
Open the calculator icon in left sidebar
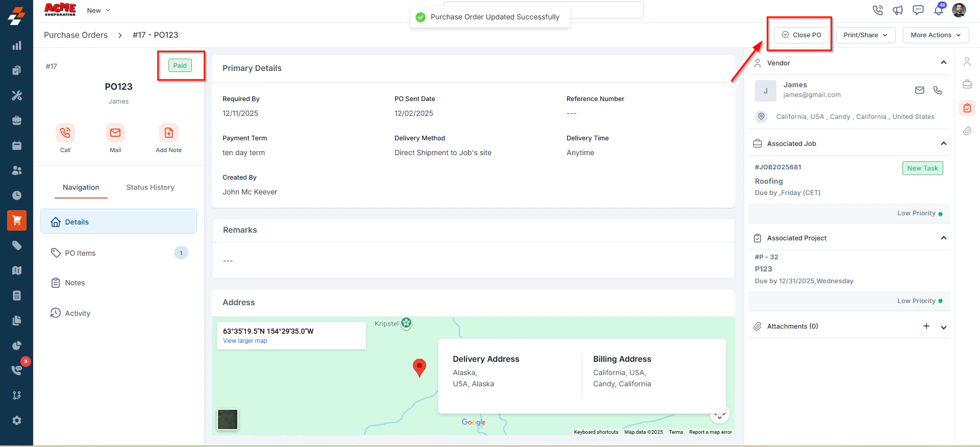pyautogui.click(x=17, y=295)
